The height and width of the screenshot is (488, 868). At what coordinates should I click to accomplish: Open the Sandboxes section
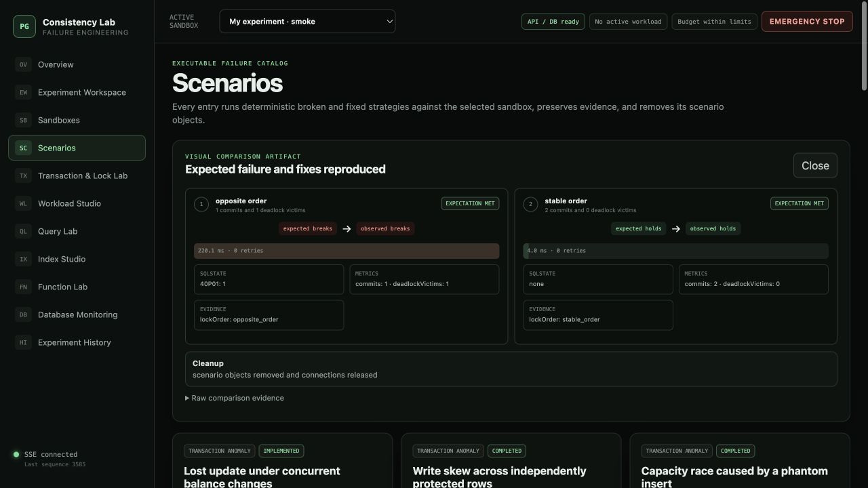(77, 120)
